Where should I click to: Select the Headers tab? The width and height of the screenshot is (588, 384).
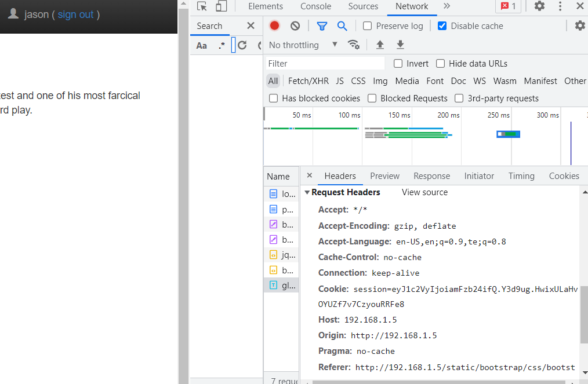point(340,176)
